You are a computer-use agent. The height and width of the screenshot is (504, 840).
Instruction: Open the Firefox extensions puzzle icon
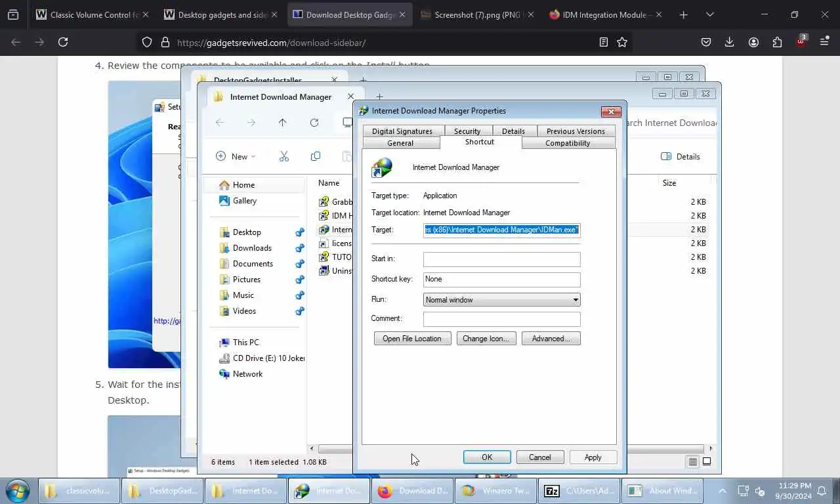point(777,42)
